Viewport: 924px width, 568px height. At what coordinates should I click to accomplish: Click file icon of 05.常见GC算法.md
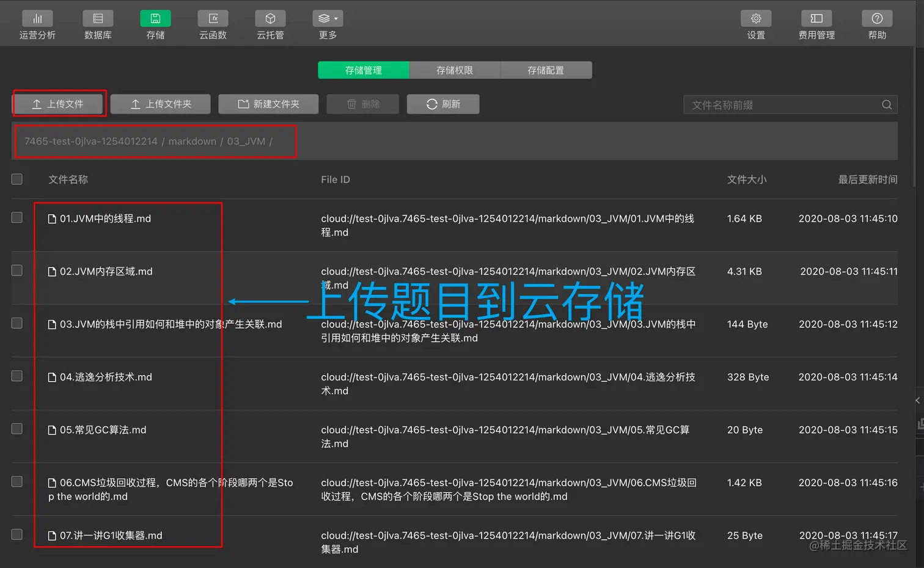tap(53, 430)
